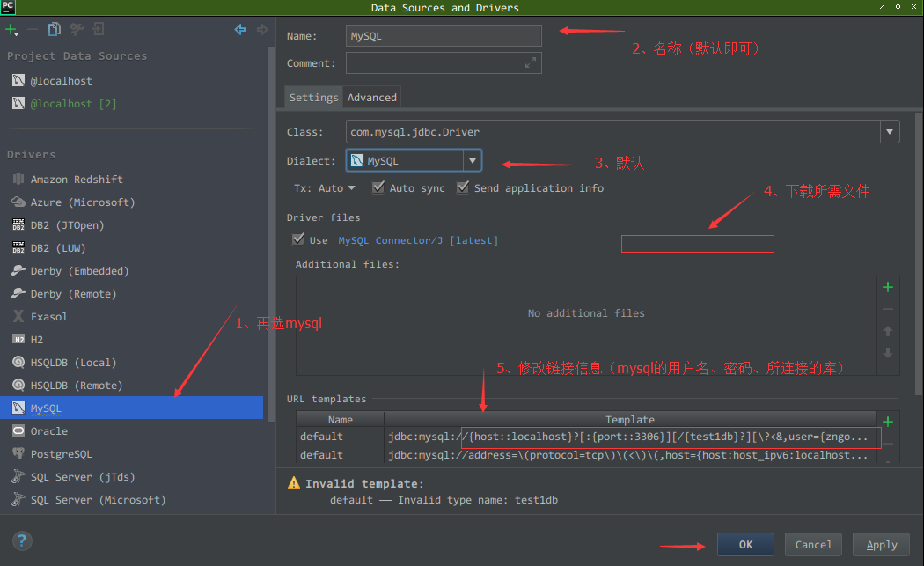Screen dimensions: 924x566
Task: Click the [latest] version link
Action: click(473, 240)
